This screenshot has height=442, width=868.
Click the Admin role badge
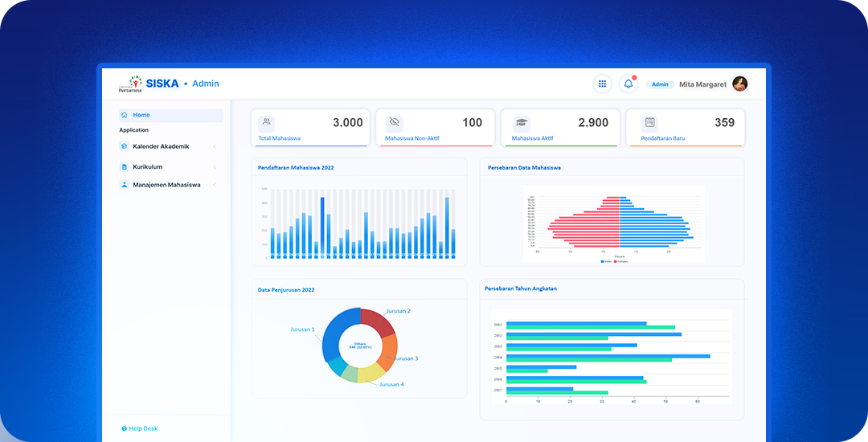click(x=660, y=84)
